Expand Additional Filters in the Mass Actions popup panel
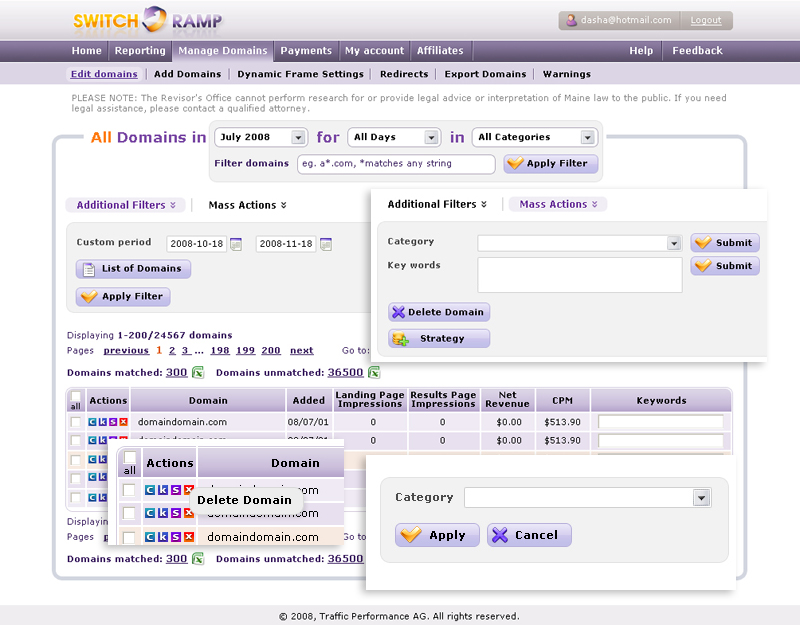Image resolution: width=800 pixels, height=625 pixels. 437,204
